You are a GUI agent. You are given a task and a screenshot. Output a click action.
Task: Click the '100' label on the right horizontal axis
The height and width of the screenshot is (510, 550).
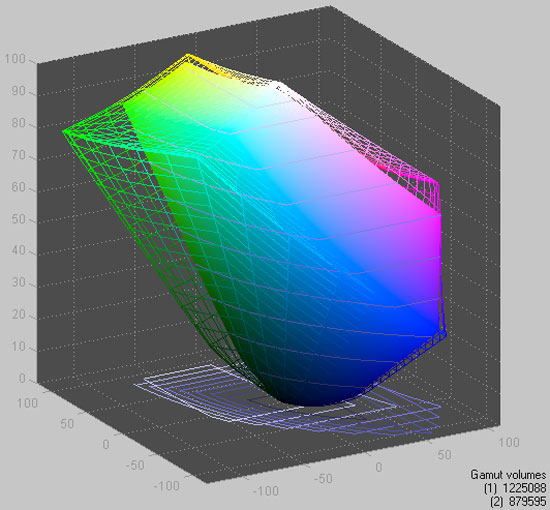click(x=509, y=442)
